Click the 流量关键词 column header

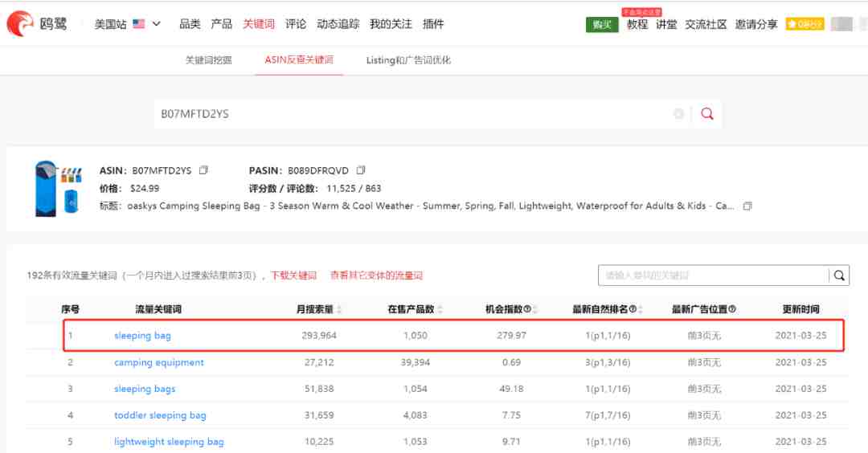click(158, 309)
